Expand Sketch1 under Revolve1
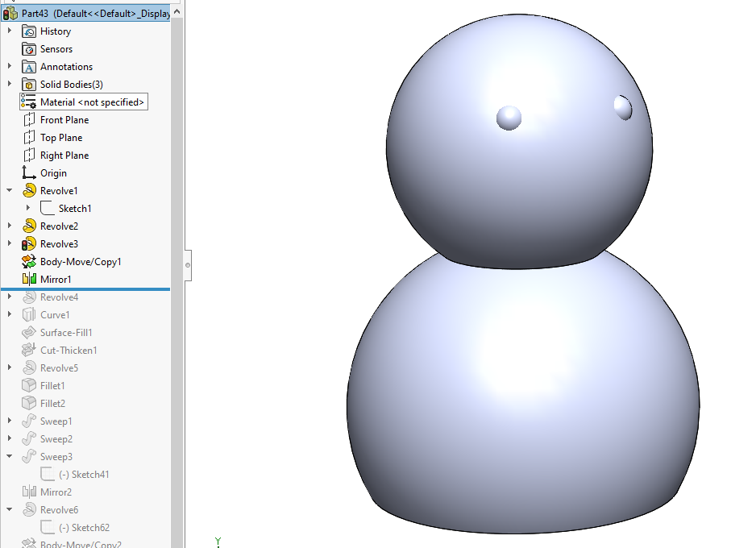The image size is (756, 548). tap(28, 208)
